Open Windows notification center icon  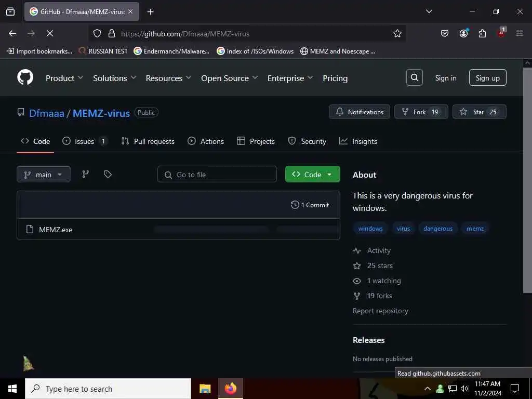(515, 389)
